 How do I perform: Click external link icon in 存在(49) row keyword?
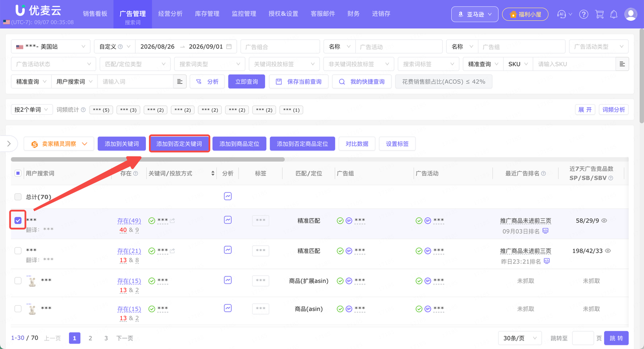pyautogui.click(x=173, y=221)
